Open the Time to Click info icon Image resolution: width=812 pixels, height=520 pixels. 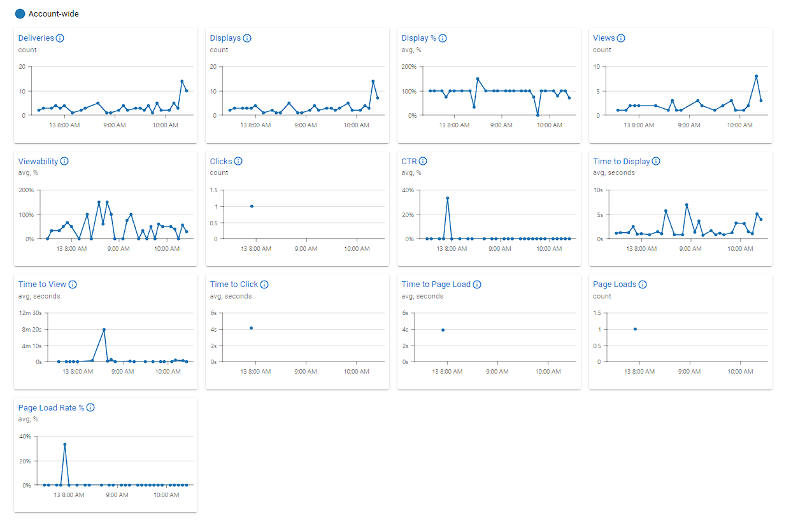pos(264,285)
